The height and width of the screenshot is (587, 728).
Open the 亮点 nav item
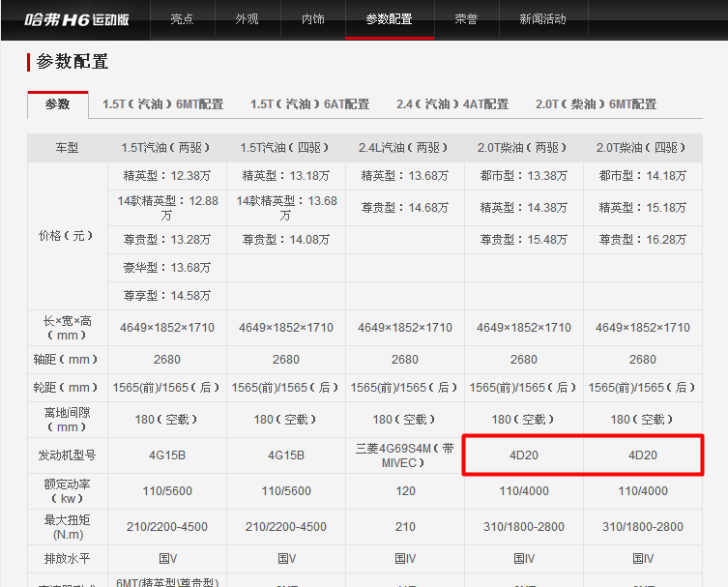point(182,19)
